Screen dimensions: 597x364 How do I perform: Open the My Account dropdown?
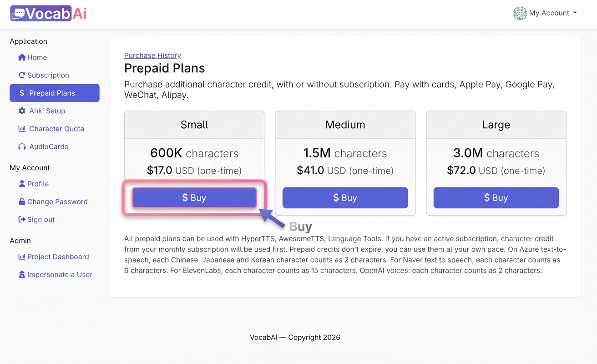tap(550, 13)
